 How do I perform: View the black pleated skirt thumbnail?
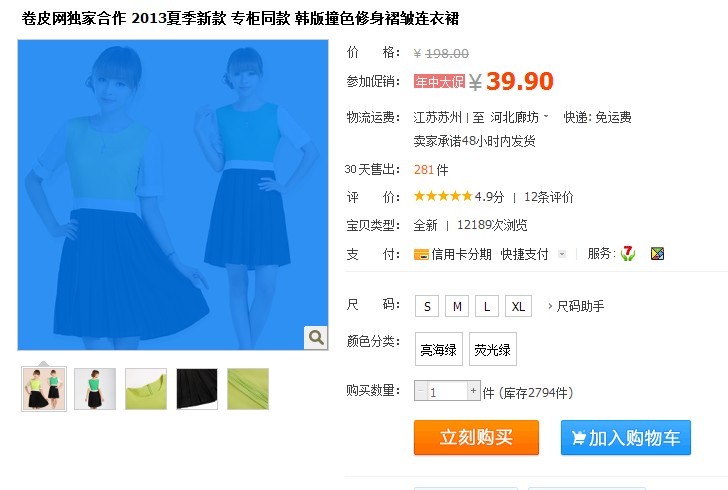pyautogui.click(x=197, y=389)
